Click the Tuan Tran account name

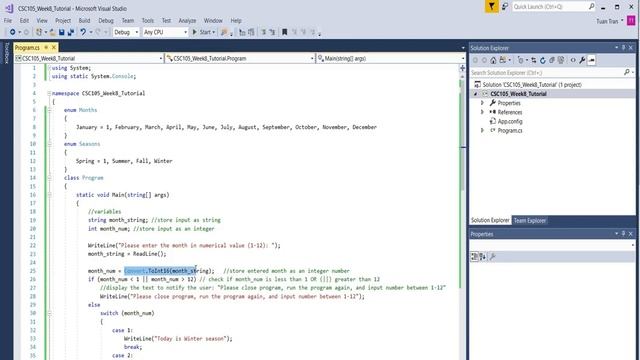607,21
